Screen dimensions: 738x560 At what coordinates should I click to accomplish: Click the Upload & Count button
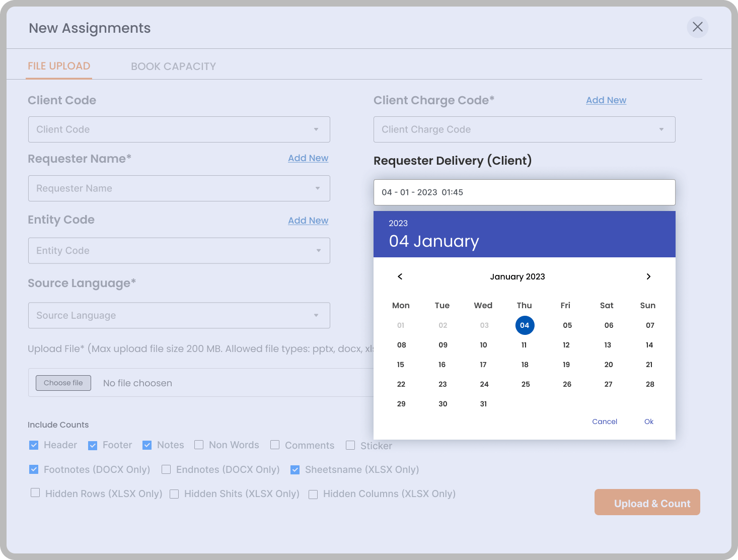(x=647, y=503)
